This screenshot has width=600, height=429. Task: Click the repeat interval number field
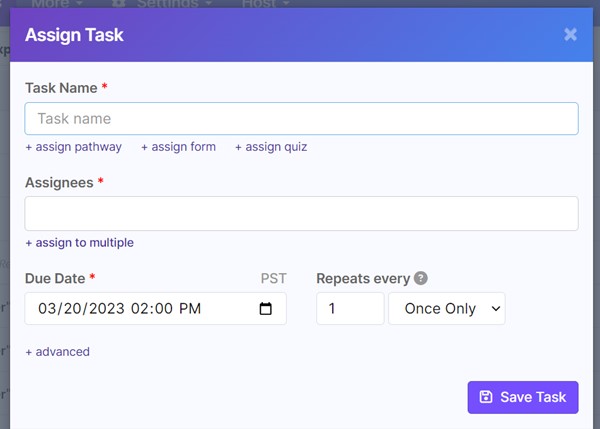(x=349, y=309)
